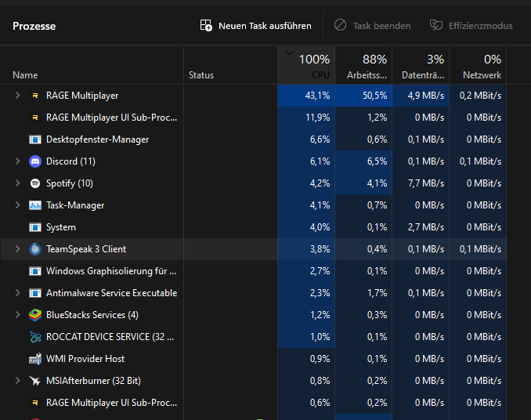Run a new task via Neuen Task ausführen
Viewport: 531px width, 420px height.
click(255, 26)
